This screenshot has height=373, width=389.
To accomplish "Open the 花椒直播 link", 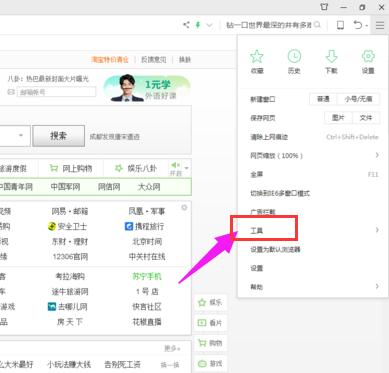I will click(x=147, y=322).
